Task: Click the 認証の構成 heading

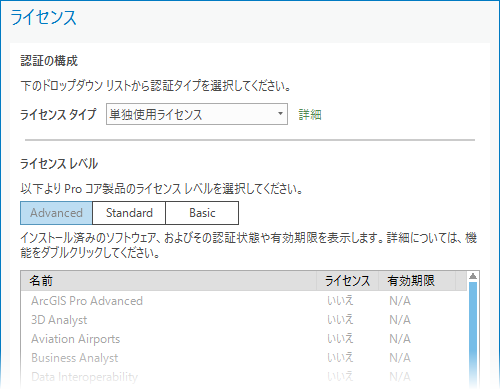Action: 49,61
